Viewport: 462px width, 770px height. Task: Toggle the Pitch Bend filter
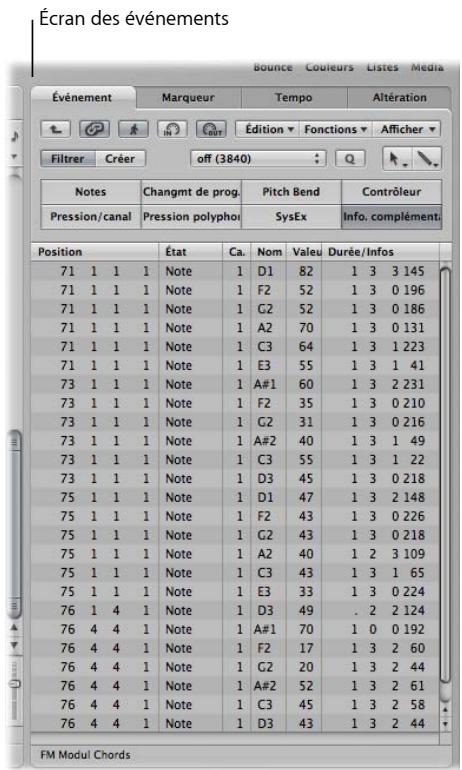tap(291, 192)
